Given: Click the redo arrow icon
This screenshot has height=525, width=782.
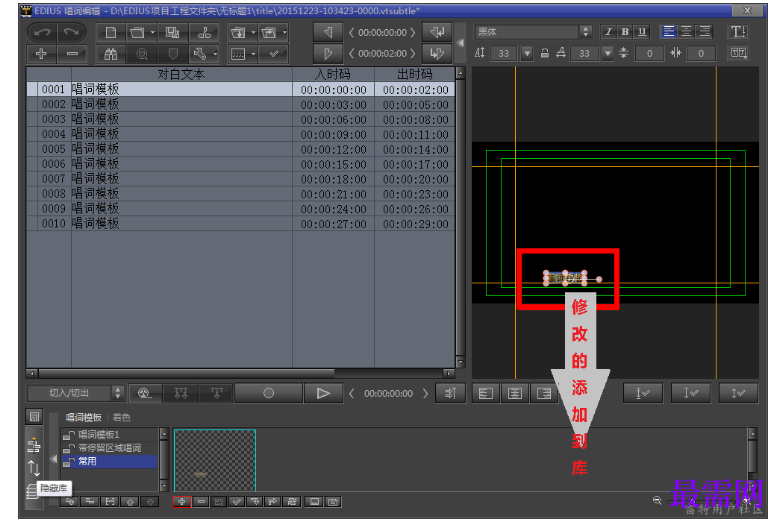Looking at the screenshot, I should (x=71, y=32).
